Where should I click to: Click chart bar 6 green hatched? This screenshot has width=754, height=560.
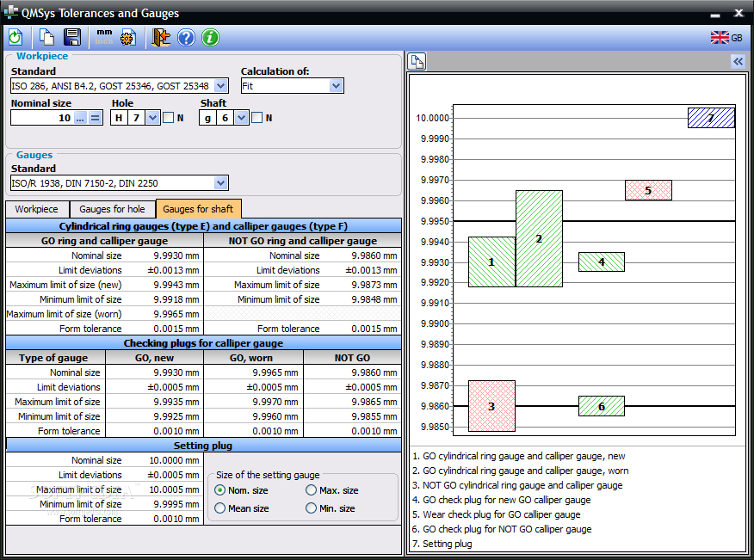coord(602,406)
